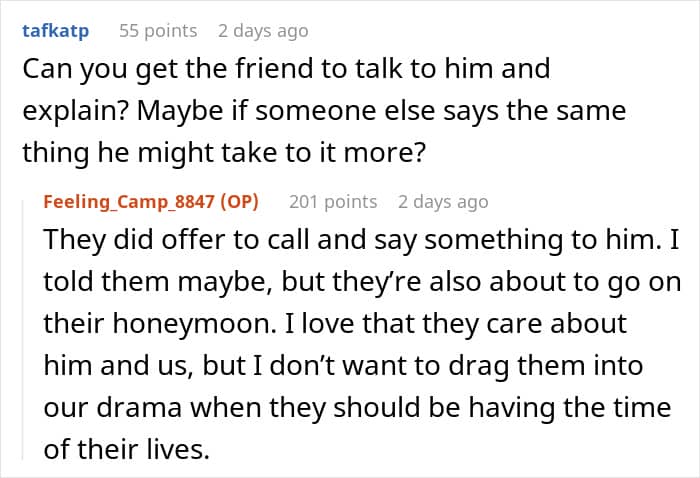The image size is (700, 478).
Task: Click the final line 'of their lives.'
Action: (x=126, y=449)
